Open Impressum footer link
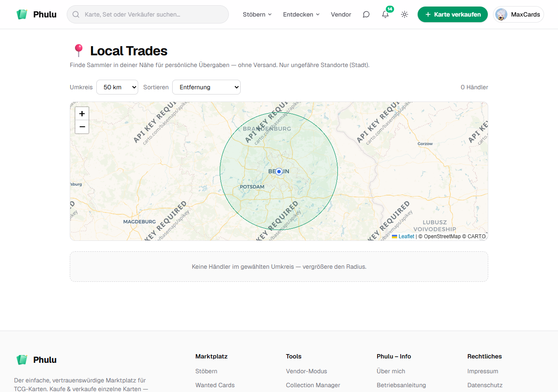Screen dimensions: 558x392 pos(483,371)
